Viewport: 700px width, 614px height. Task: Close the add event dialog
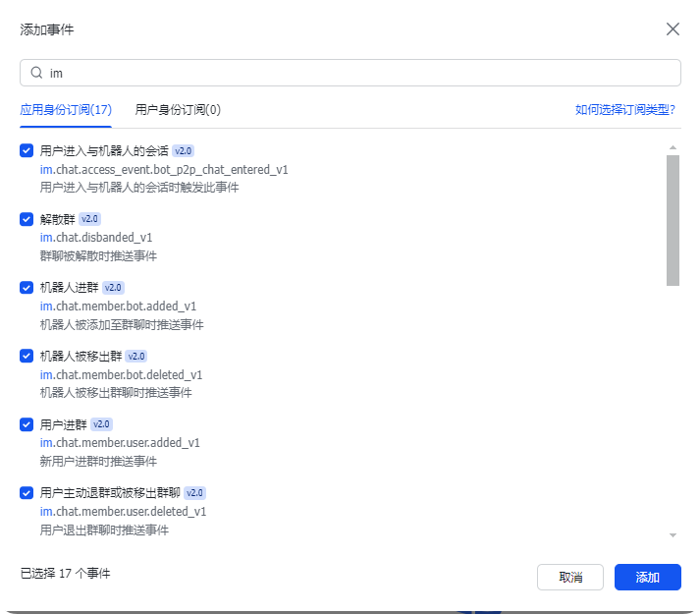point(673,29)
